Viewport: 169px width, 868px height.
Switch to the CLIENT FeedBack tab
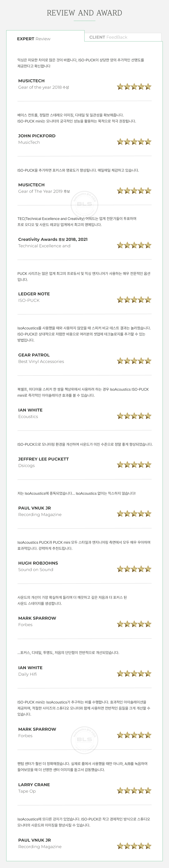click(108, 37)
